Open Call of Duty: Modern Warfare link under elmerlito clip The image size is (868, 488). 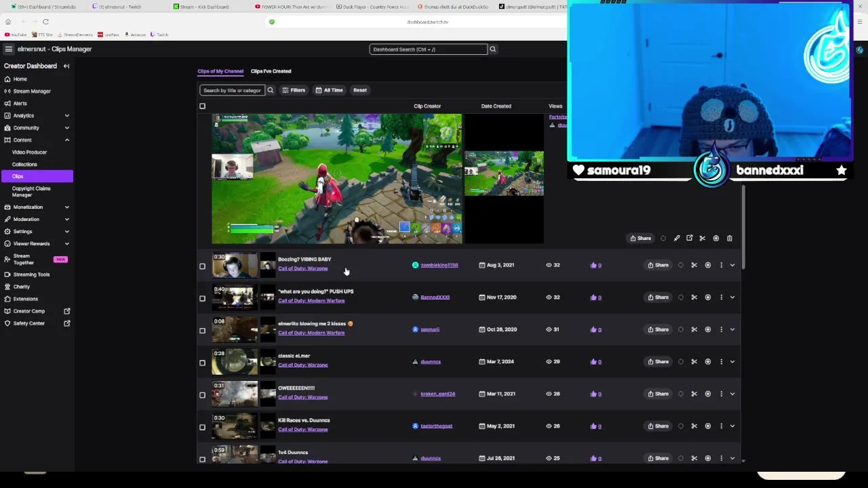coord(311,333)
